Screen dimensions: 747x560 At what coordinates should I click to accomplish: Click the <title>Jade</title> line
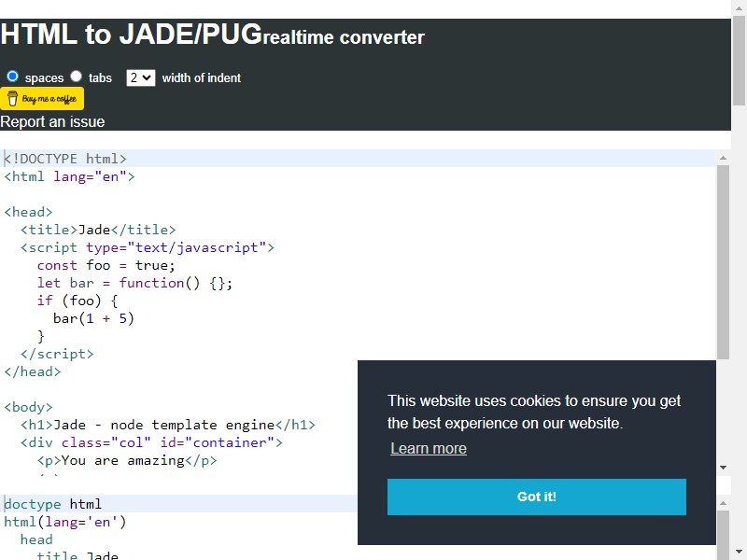98,230
